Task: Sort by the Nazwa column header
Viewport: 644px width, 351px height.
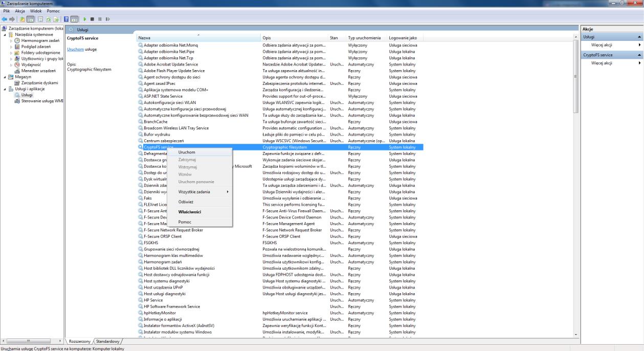Action: click(x=198, y=38)
